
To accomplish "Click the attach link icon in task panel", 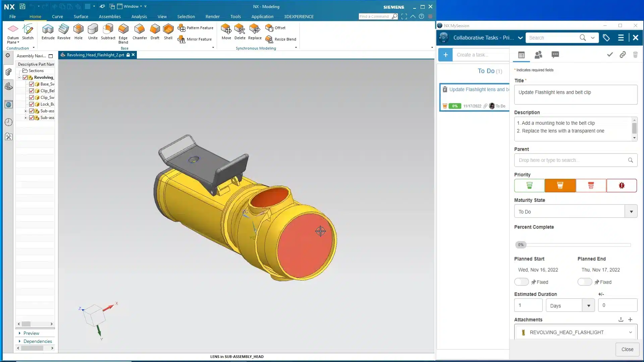I will [623, 55].
